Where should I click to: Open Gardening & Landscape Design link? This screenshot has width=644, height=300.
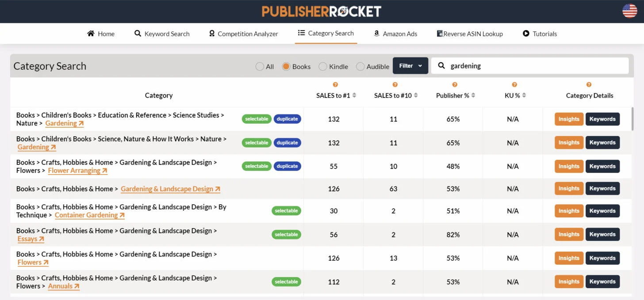170,189
